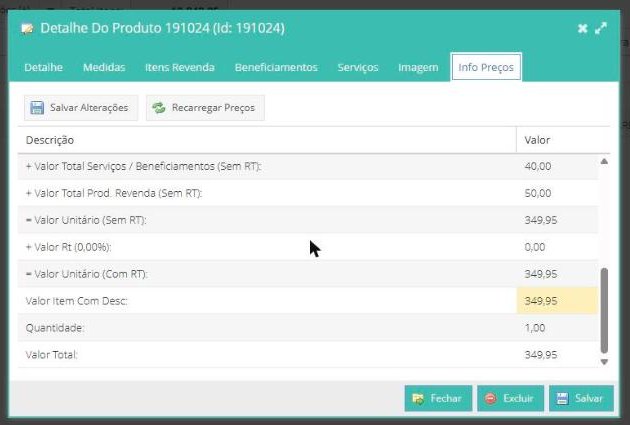
Task: Switch to the Detalhe tab
Action: 43,67
